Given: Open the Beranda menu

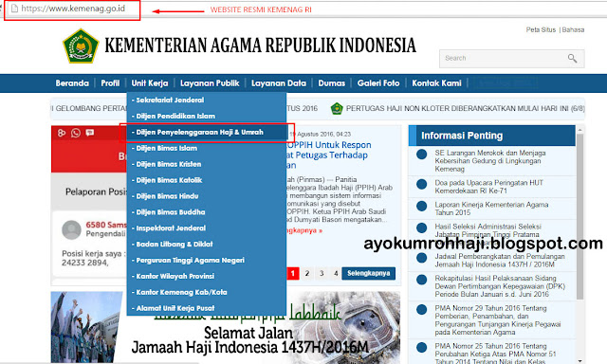Looking at the screenshot, I should (72, 83).
